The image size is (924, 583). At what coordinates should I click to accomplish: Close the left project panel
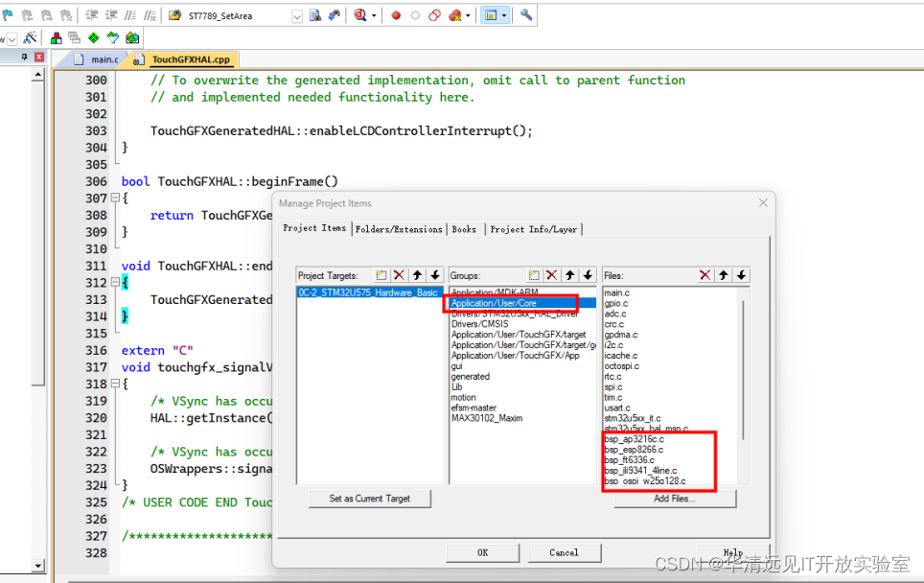pos(39,57)
